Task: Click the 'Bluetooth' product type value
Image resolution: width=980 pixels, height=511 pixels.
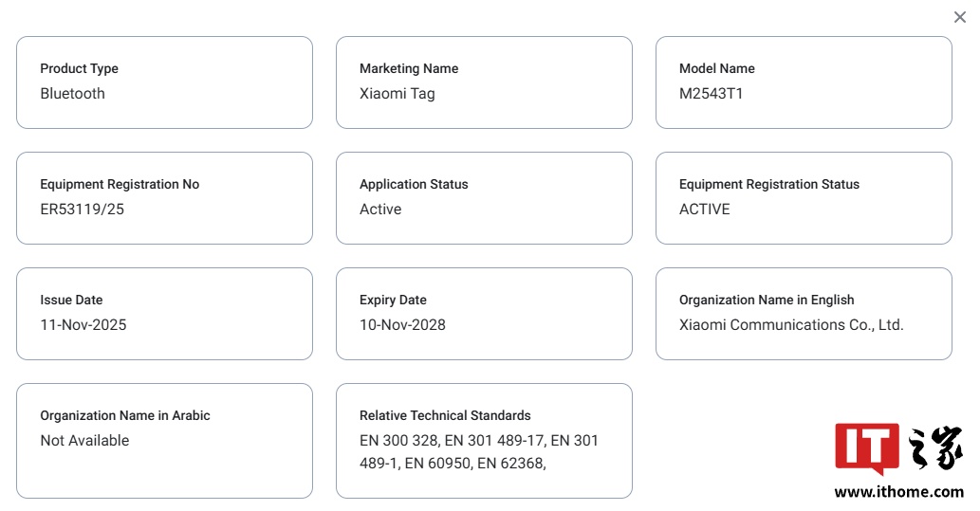Action: tap(72, 94)
